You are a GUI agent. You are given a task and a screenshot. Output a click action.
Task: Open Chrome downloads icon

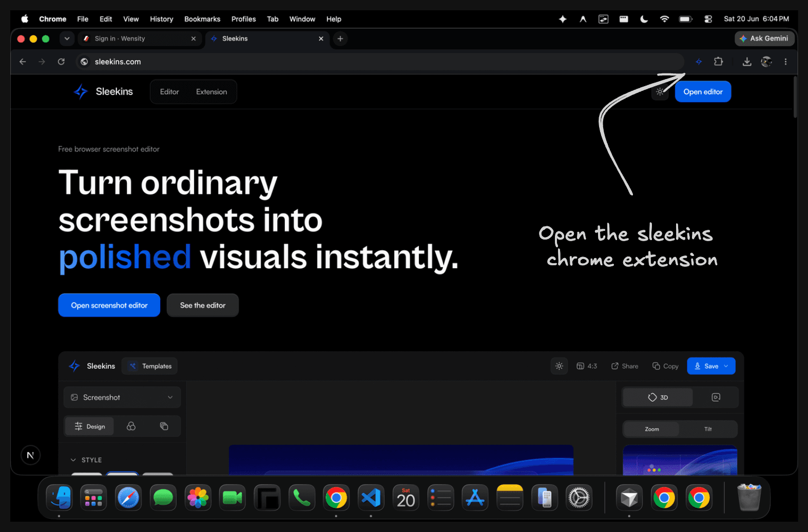point(747,62)
